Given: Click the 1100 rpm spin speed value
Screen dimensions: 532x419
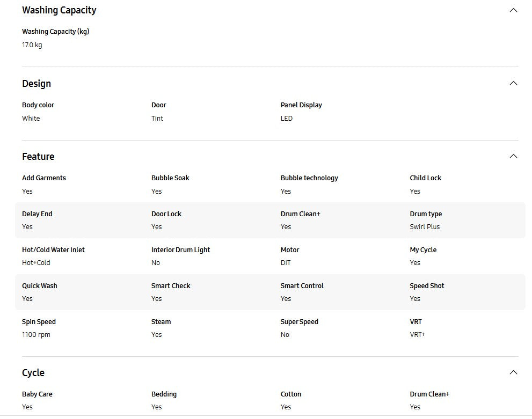Looking at the screenshot, I should [36, 335].
